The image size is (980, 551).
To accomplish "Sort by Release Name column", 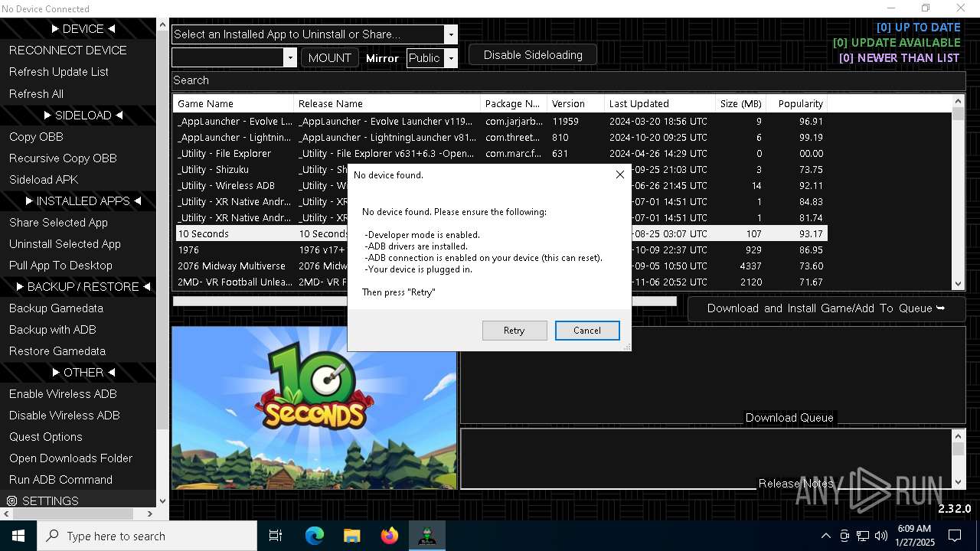I will [387, 103].
